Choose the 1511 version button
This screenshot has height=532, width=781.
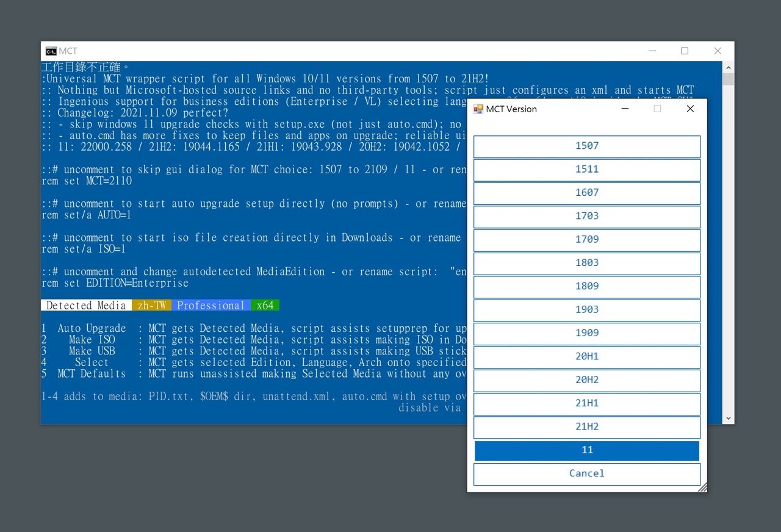tap(587, 170)
